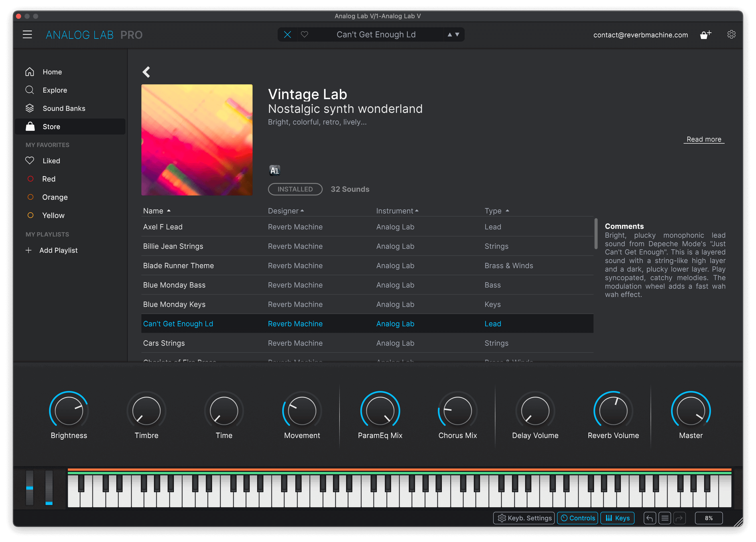Open the edit history list icon

pos(665,518)
